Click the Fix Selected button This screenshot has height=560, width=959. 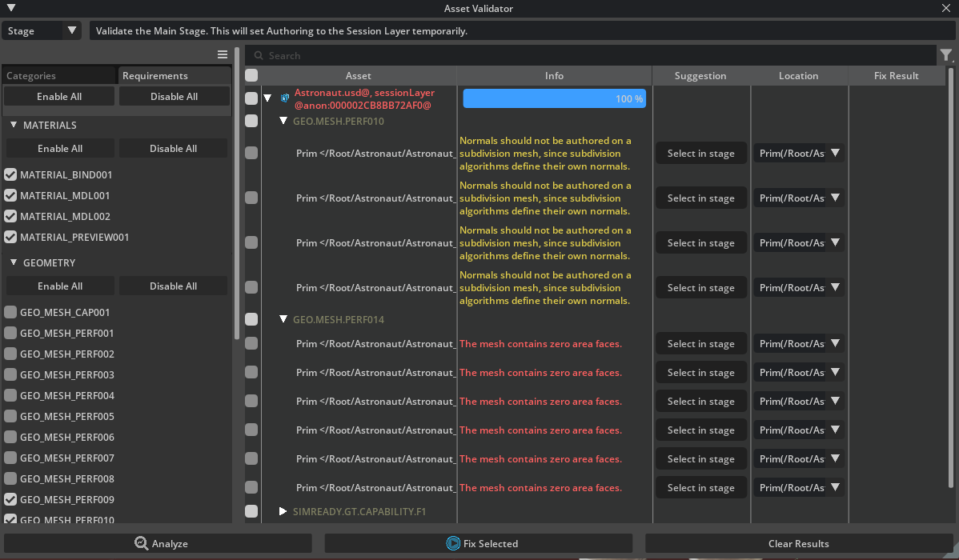tap(478, 543)
